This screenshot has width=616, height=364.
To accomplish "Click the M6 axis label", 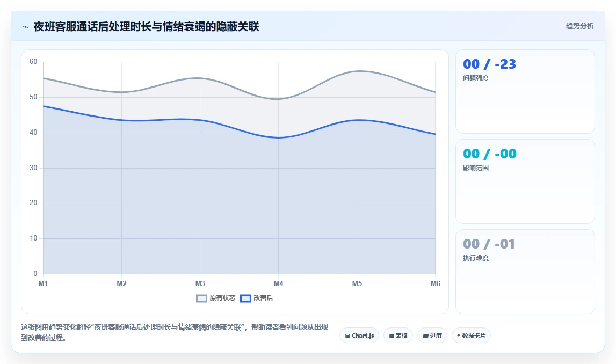I will [436, 283].
